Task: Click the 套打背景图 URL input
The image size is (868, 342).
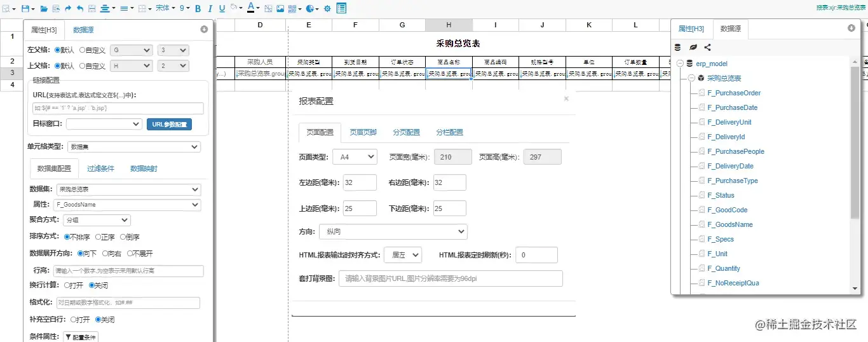Action: (451, 278)
